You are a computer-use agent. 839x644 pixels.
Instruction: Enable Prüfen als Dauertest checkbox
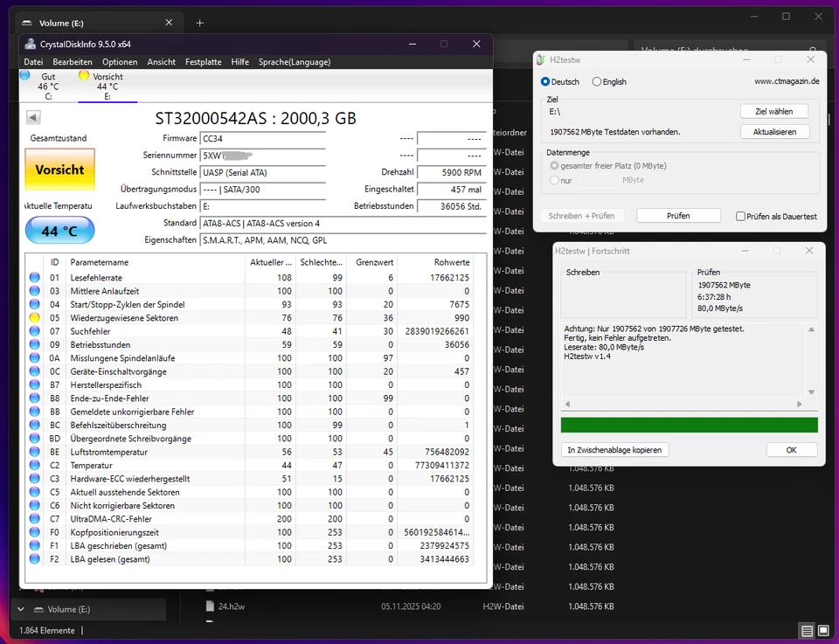(741, 217)
